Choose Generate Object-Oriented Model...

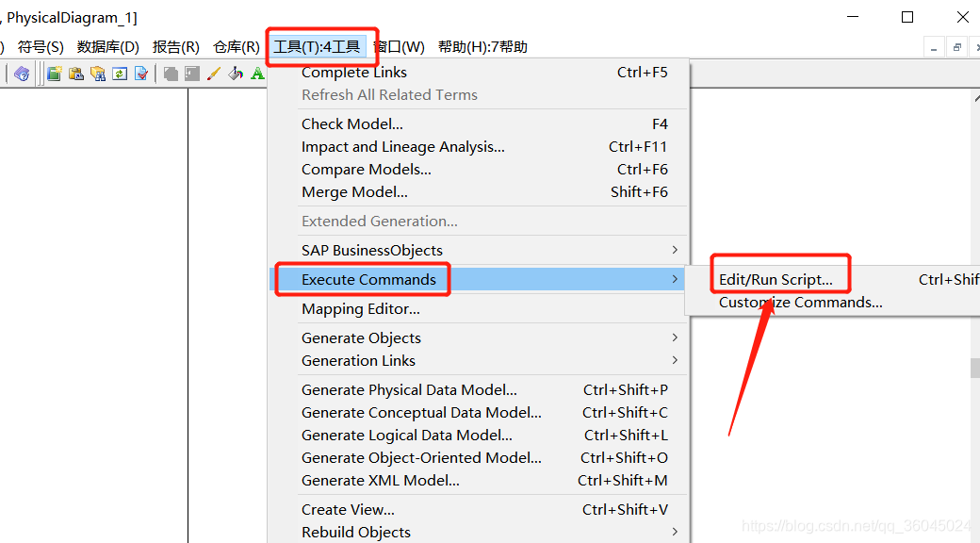[x=479, y=458]
